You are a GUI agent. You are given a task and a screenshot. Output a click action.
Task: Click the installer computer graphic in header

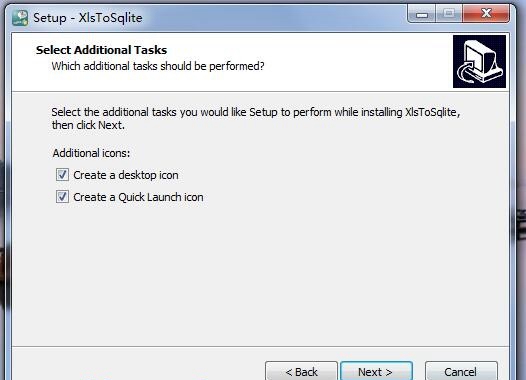pos(479,61)
